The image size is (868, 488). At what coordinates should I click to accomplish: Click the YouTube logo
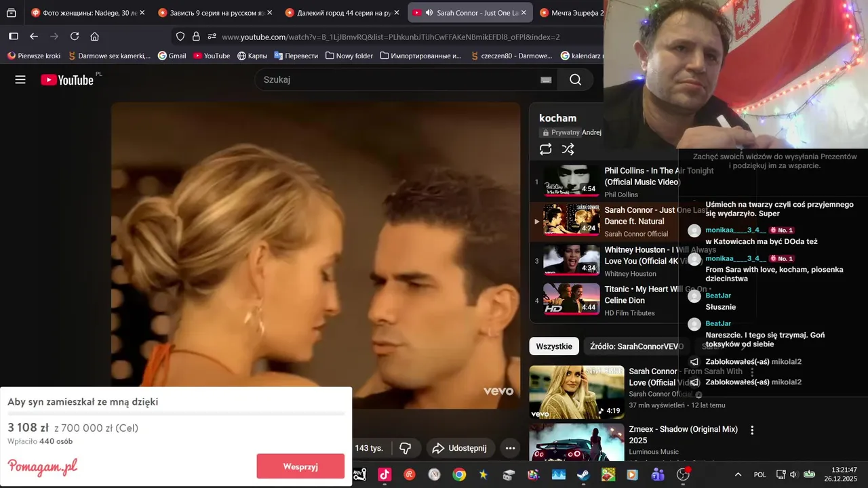(x=66, y=80)
